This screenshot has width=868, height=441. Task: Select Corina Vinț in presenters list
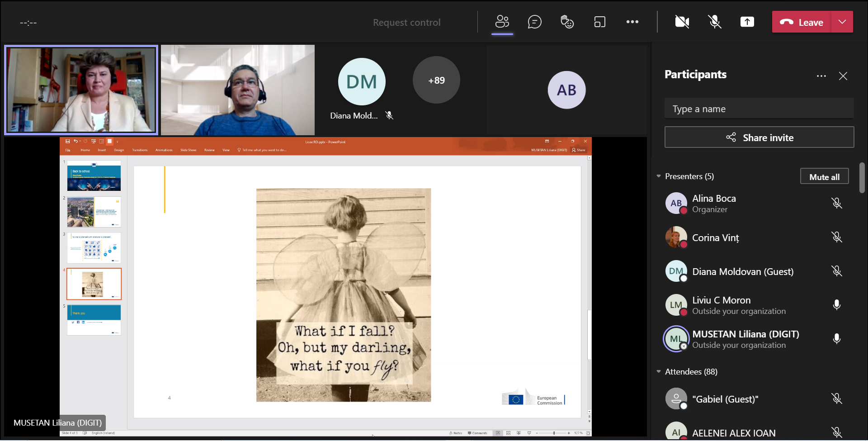715,237
